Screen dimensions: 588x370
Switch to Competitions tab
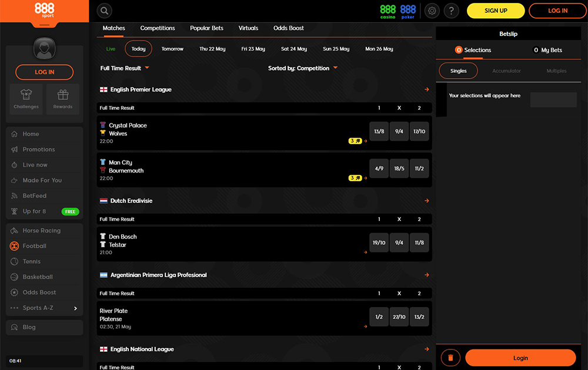tap(158, 28)
